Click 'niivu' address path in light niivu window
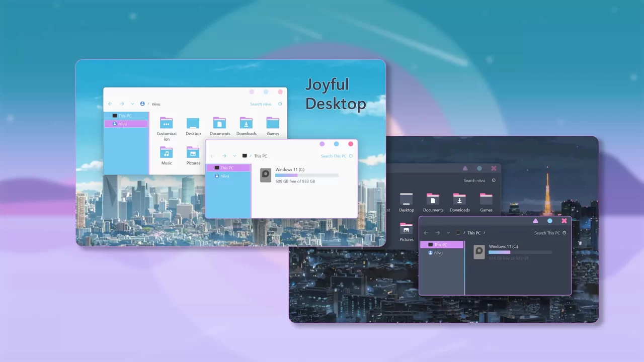 [x=156, y=104]
